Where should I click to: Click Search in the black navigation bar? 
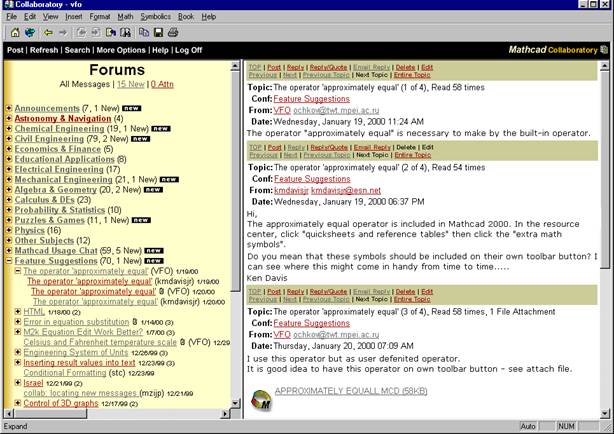[77, 50]
